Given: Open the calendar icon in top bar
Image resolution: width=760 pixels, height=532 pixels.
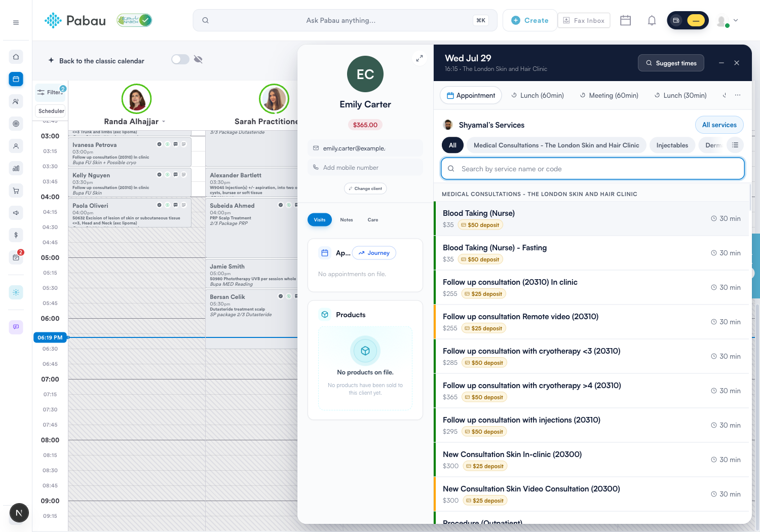Looking at the screenshot, I should pyautogui.click(x=626, y=20).
